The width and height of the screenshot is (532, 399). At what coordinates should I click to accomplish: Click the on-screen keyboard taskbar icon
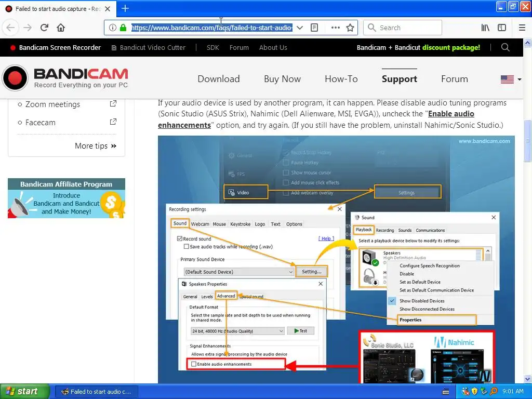coord(446,392)
